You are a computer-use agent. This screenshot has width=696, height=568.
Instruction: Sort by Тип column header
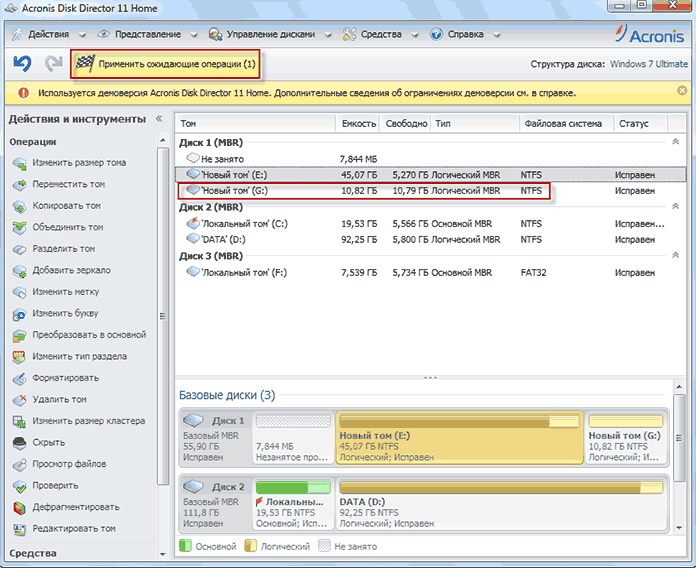pos(475,123)
